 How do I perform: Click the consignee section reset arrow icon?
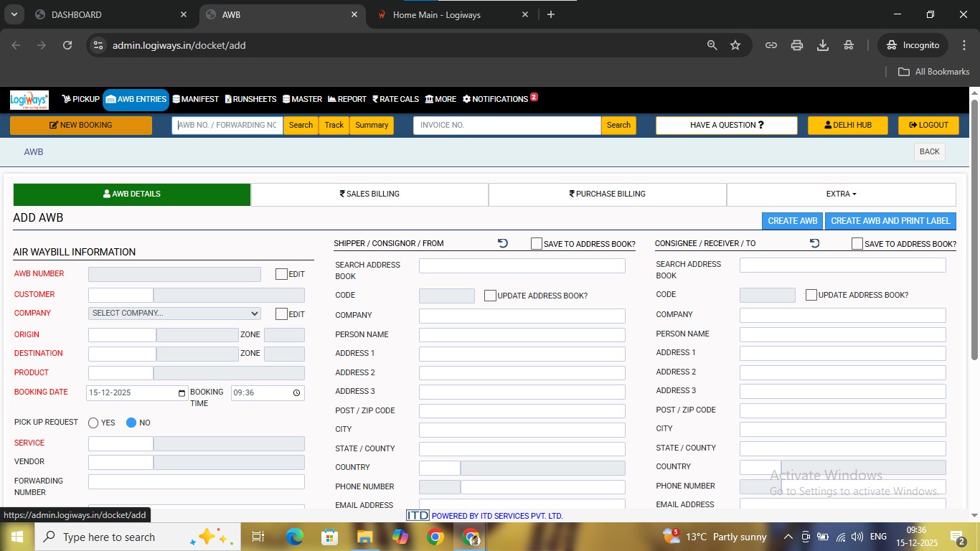click(814, 243)
